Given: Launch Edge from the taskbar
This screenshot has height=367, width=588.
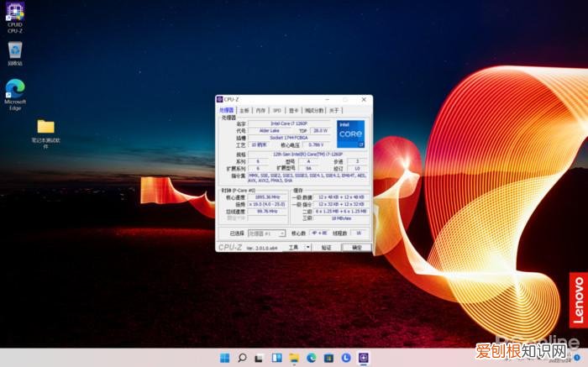Looking at the screenshot, I should click(312, 359).
